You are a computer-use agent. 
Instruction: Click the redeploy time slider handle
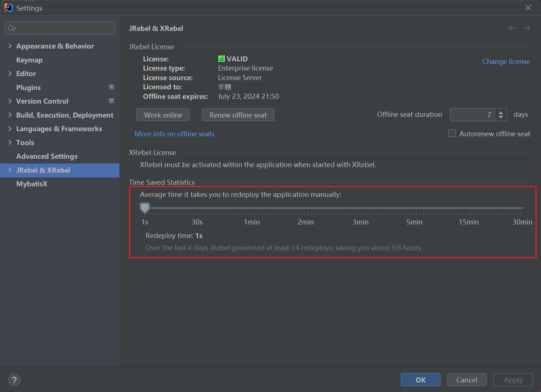145,208
